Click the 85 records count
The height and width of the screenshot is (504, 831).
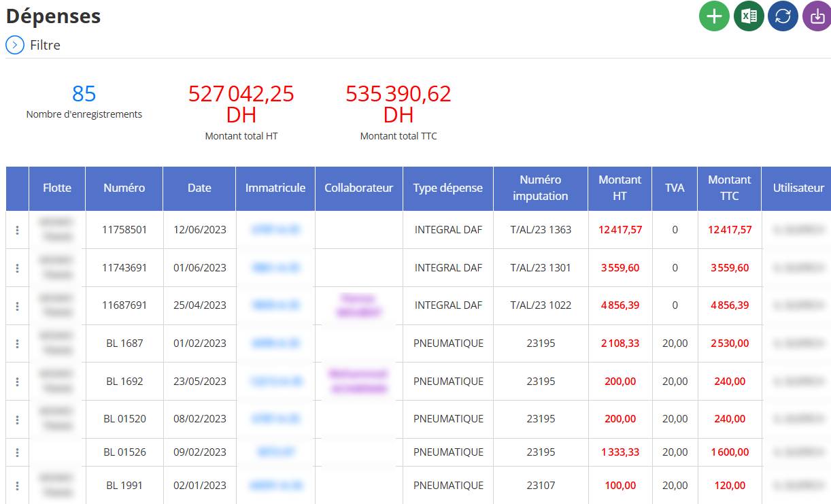tap(84, 93)
